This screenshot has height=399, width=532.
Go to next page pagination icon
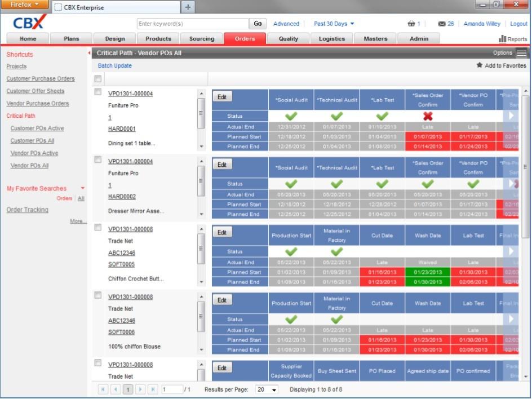pos(140,389)
